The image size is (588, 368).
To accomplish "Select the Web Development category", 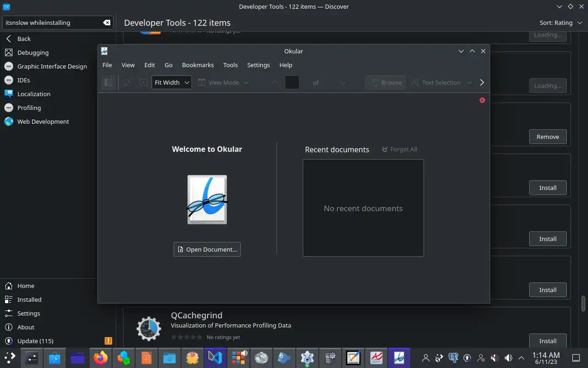I will 58,121.
